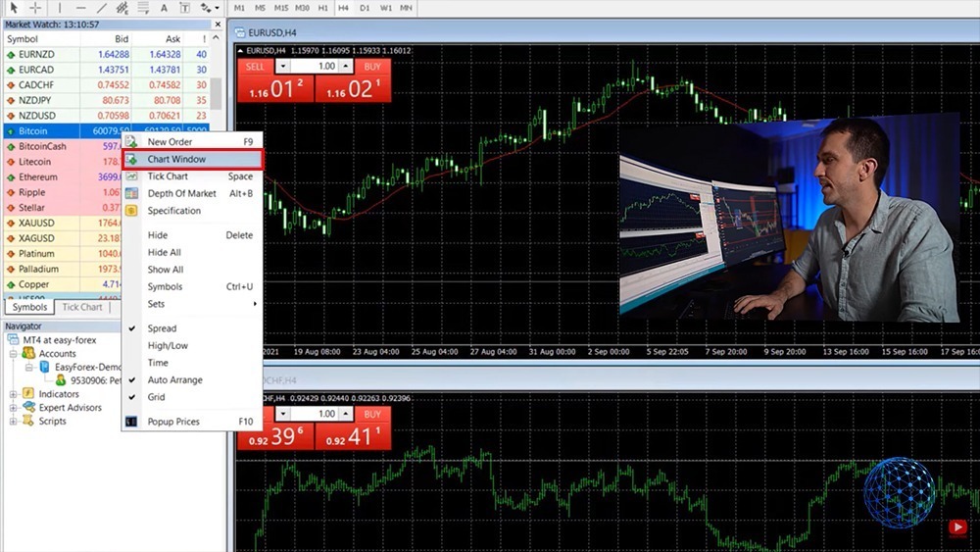This screenshot has width=980, height=552.
Task: Switch chart to M15 timeframe
Action: tap(281, 8)
